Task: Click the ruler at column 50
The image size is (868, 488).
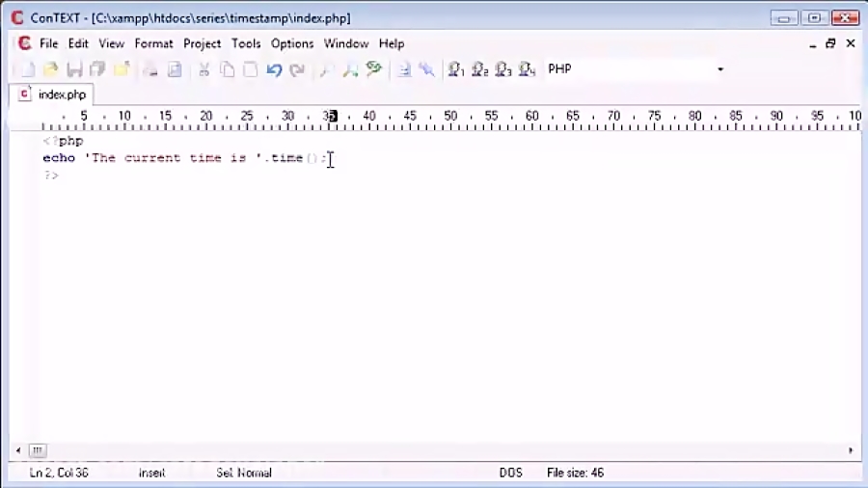Action: pos(450,117)
